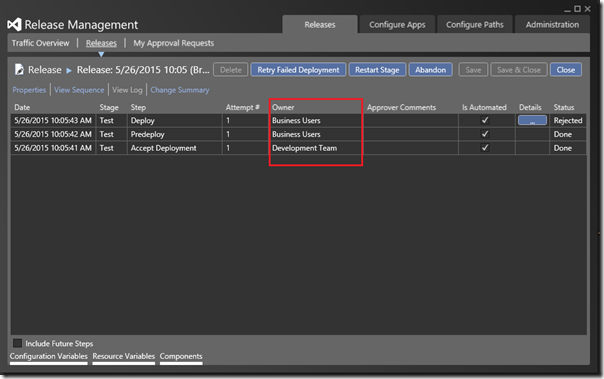Sort by Date column header
604x379 pixels.
(22, 107)
